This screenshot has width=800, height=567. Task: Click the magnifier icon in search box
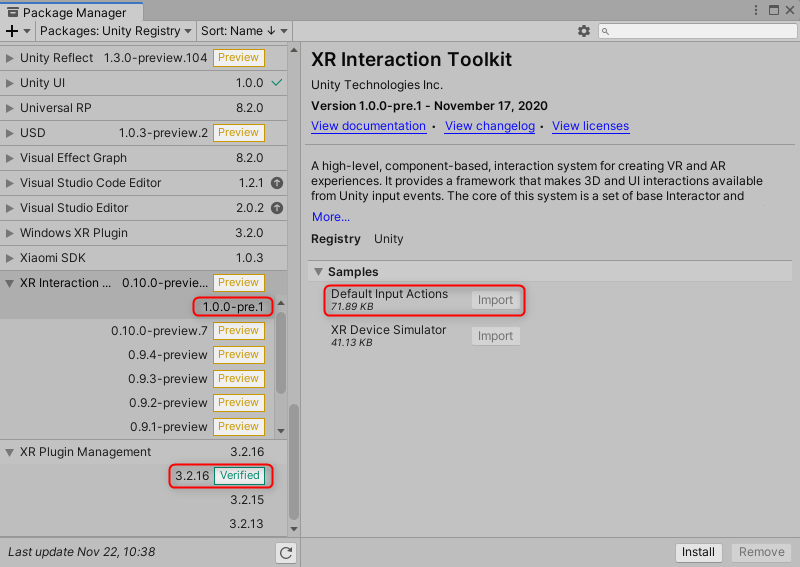pos(607,31)
